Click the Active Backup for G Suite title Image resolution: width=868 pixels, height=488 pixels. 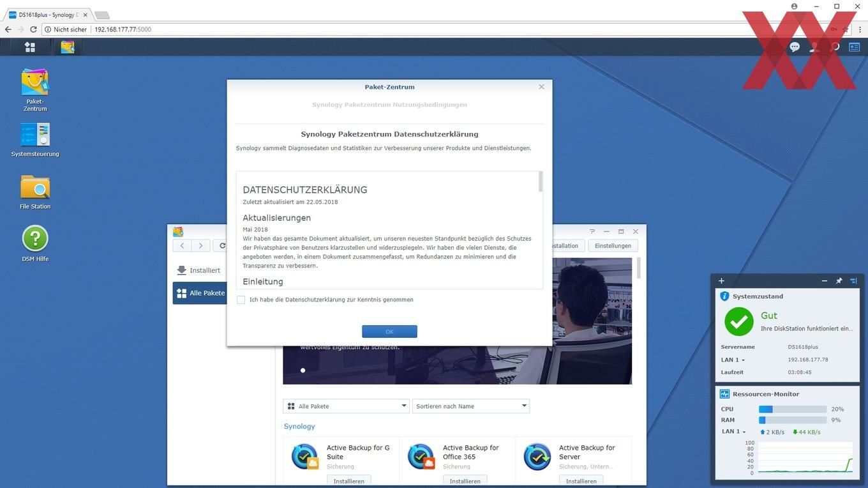[358, 452]
